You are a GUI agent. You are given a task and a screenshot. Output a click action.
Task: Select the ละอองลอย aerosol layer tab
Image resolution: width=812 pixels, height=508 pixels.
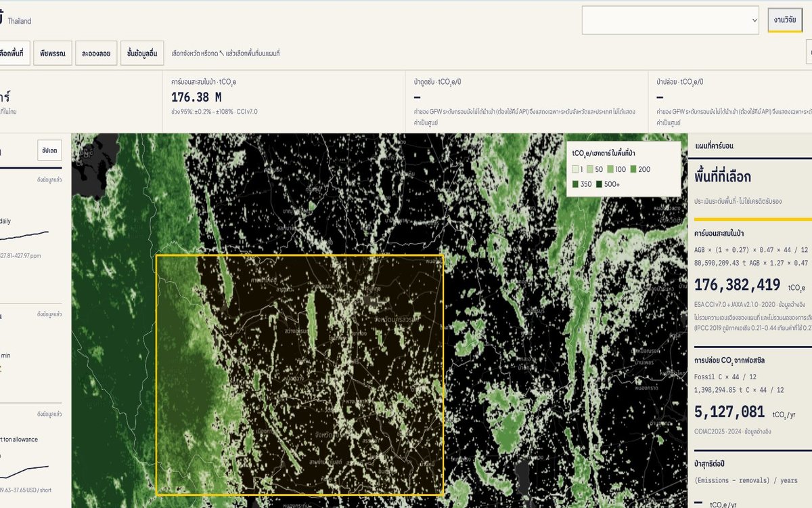point(96,53)
